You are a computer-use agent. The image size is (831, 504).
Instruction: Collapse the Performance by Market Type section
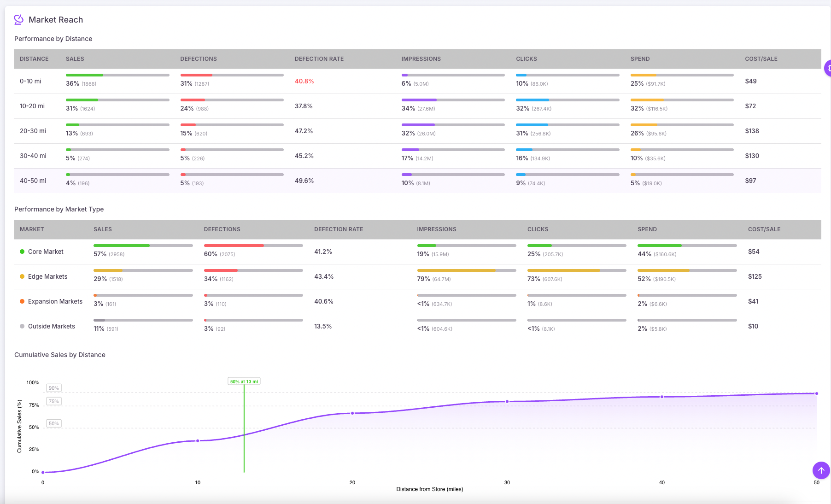59,209
